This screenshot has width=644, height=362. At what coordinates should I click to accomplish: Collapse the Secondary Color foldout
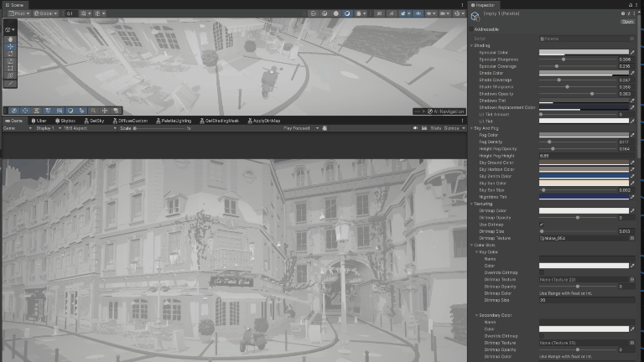pyautogui.click(x=476, y=315)
